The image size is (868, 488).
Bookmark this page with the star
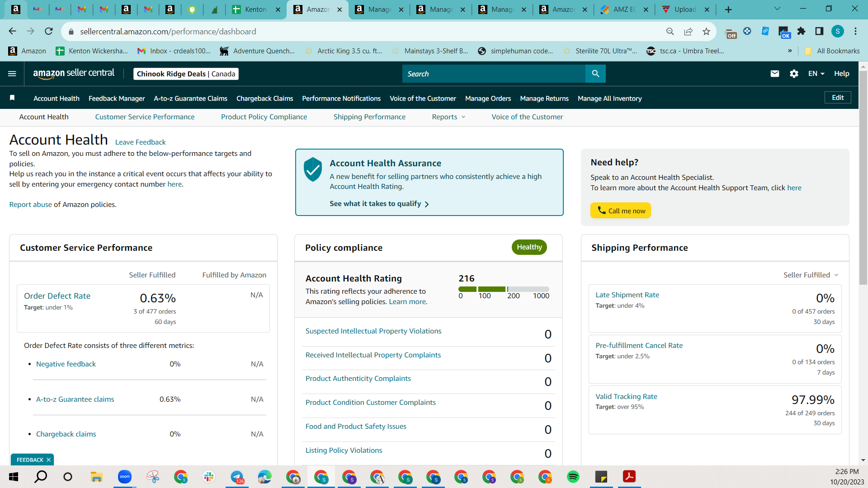pyautogui.click(x=706, y=31)
